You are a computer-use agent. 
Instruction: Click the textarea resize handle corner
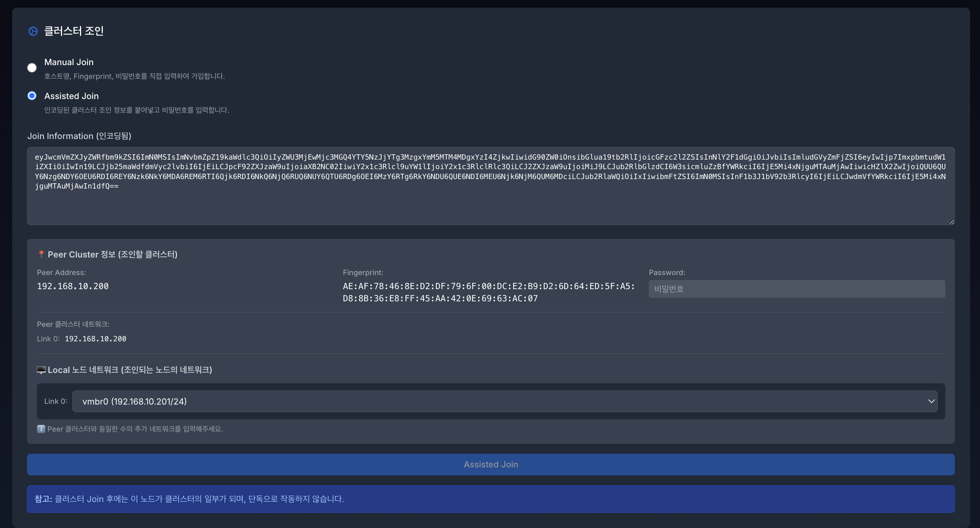click(x=951, y=222)
